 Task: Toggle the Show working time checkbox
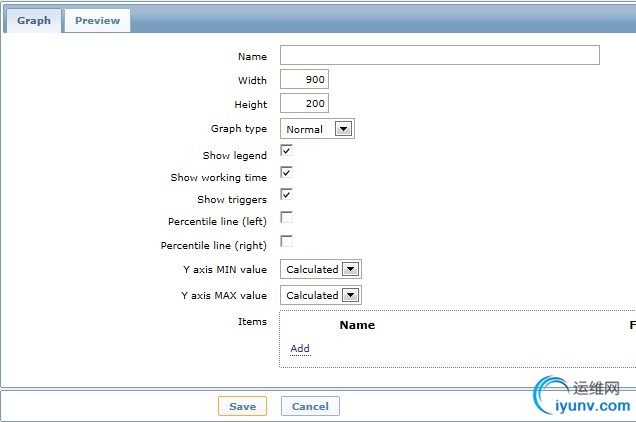pyautogui.click(x=286, y=173)
